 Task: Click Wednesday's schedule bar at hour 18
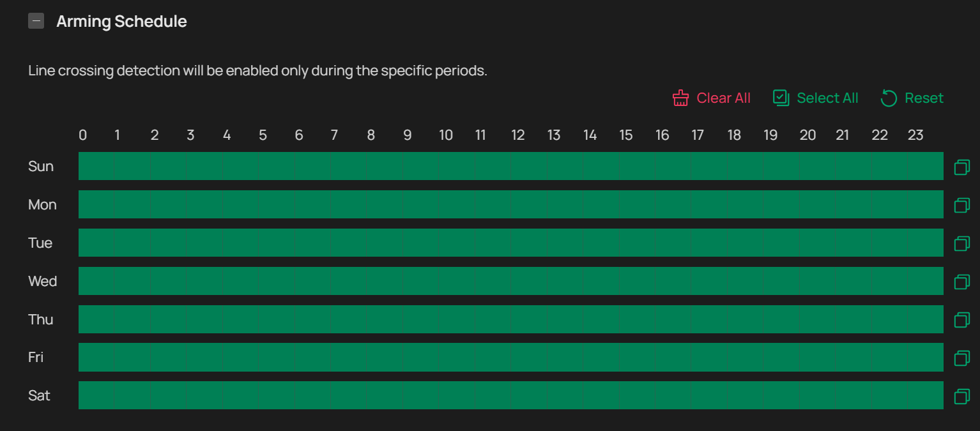746,281
